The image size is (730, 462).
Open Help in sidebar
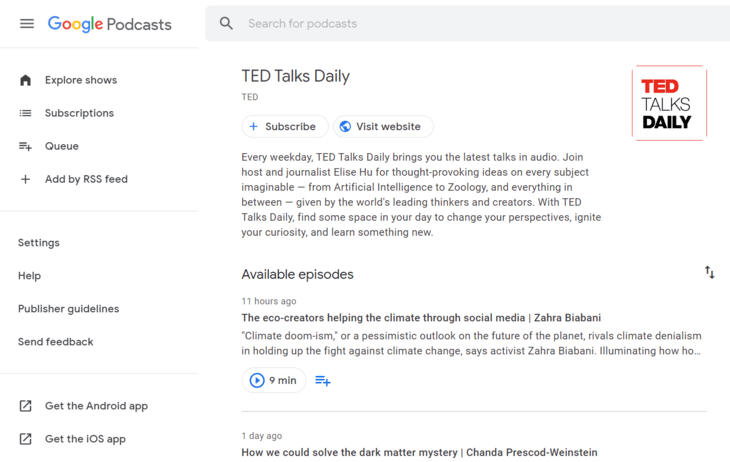coord(29,276)
